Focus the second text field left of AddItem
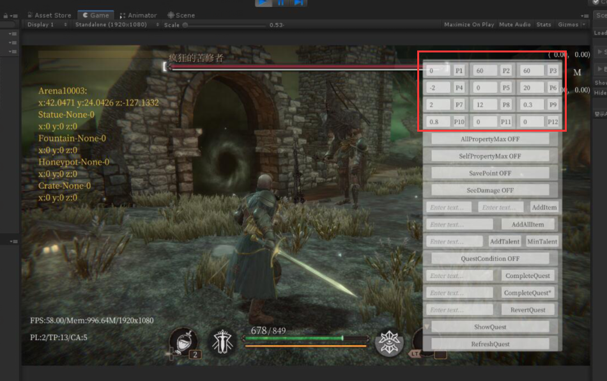Viewport: 607px width, 381px height. [501, 207]
